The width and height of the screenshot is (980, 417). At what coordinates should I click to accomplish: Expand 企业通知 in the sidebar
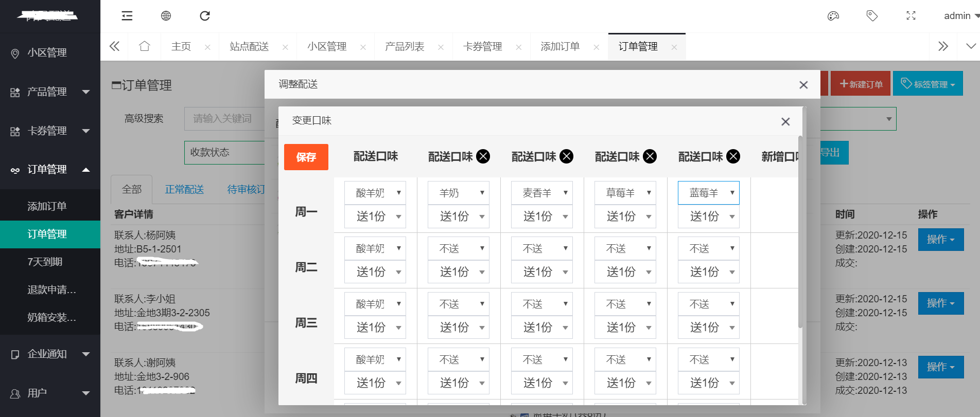(x=50, y=354)
